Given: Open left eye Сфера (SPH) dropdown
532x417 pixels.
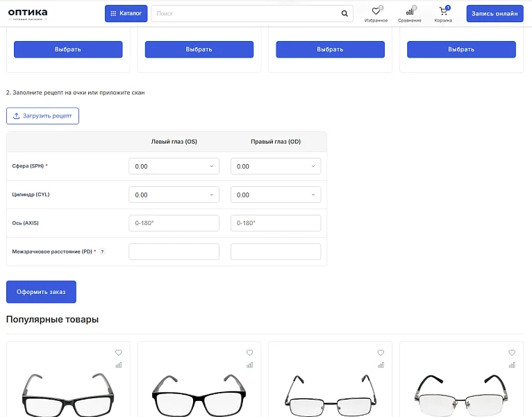Looking at the screenshot, I should click(x=174, y=166).
